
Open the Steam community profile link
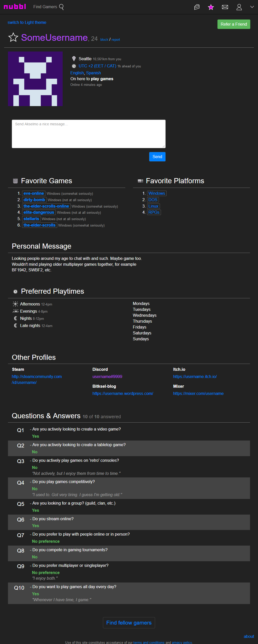click(37, 379)
